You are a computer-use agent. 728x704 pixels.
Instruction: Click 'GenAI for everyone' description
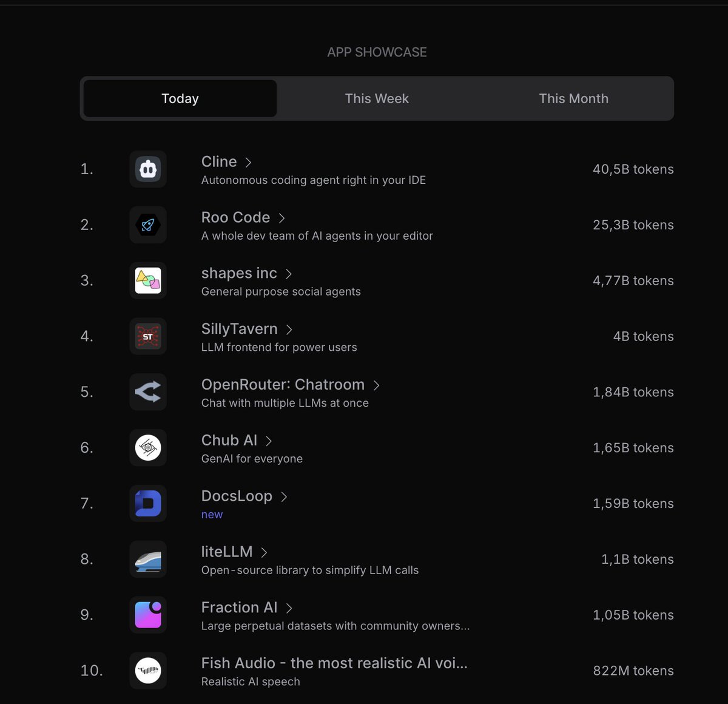pos(252,459)
